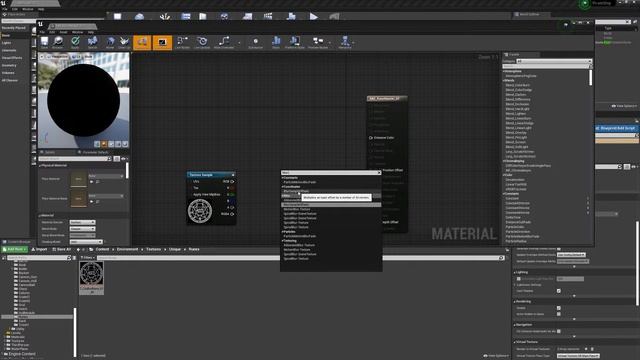
Task: Click Save Current in main editor toolbar
Action: pos(118,16)
